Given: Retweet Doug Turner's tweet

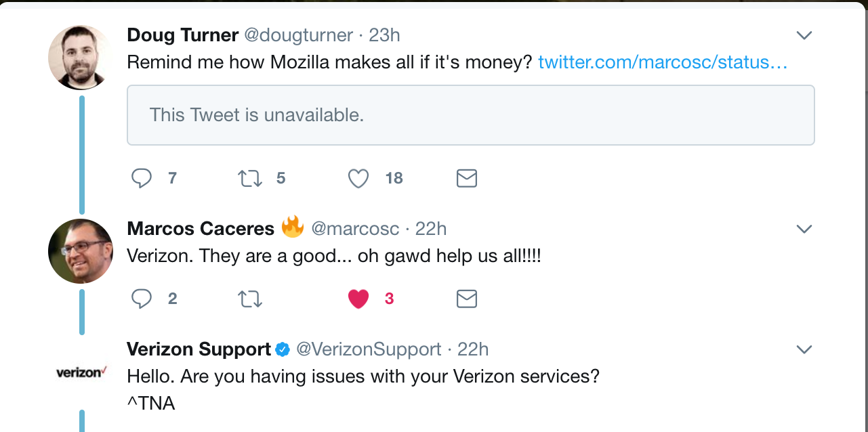Looking at the screenshot, I should click(x=249, y=178).
